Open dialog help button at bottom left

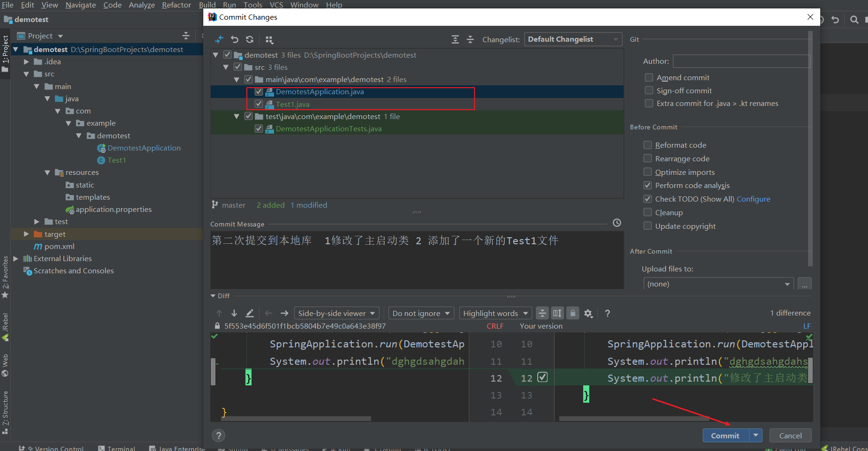[218, 436]
